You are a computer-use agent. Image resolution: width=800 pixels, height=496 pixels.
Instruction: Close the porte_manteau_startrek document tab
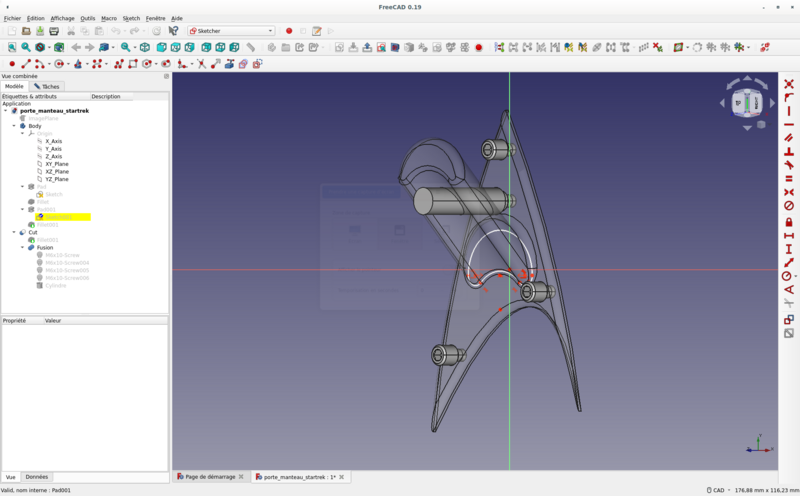[342, 477]
